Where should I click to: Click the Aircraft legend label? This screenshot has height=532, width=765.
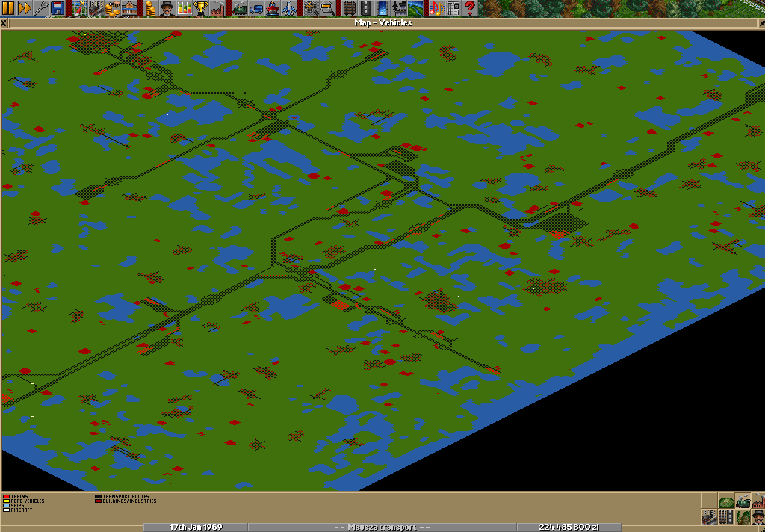tap(22, 510)
